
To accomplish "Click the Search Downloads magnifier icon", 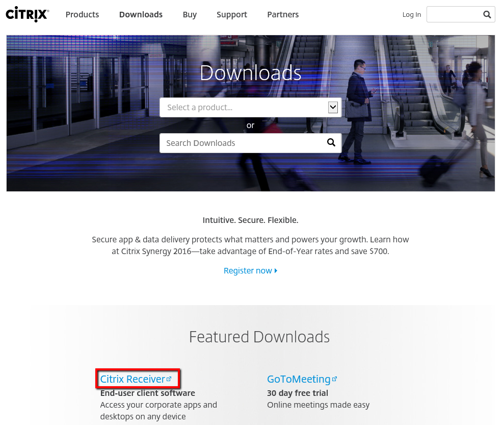I will point(331,142).
